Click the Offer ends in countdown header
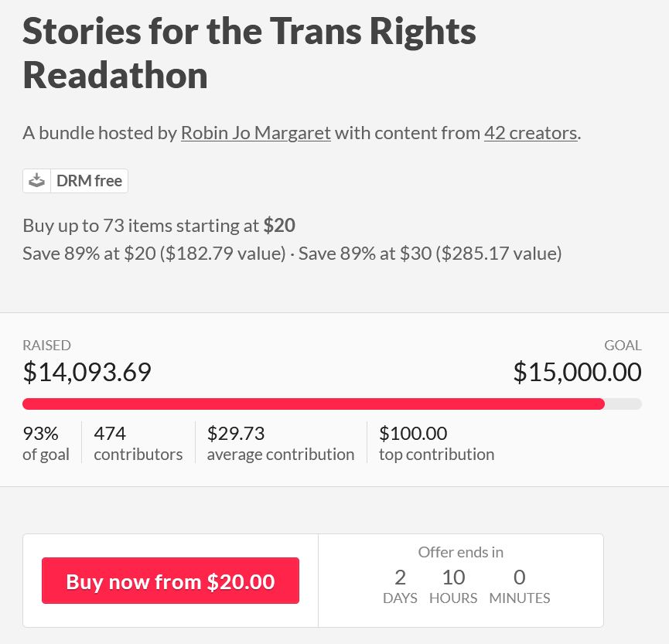This screenshot has width=669, height=644. click(x=460, y=552)
